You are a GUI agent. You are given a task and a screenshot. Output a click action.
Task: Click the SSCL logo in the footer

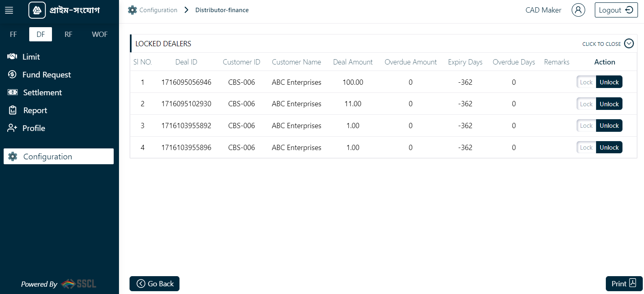[79, 284]
